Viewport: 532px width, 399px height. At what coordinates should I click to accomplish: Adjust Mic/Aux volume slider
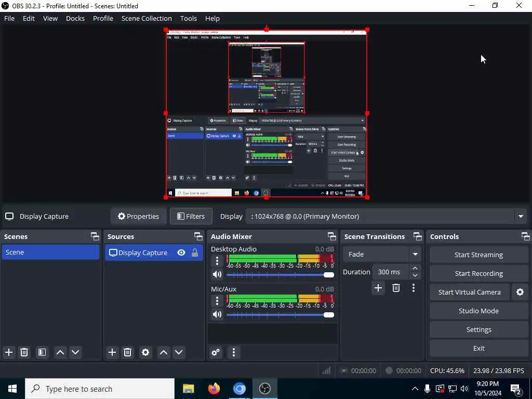click(x=280, y=315)
